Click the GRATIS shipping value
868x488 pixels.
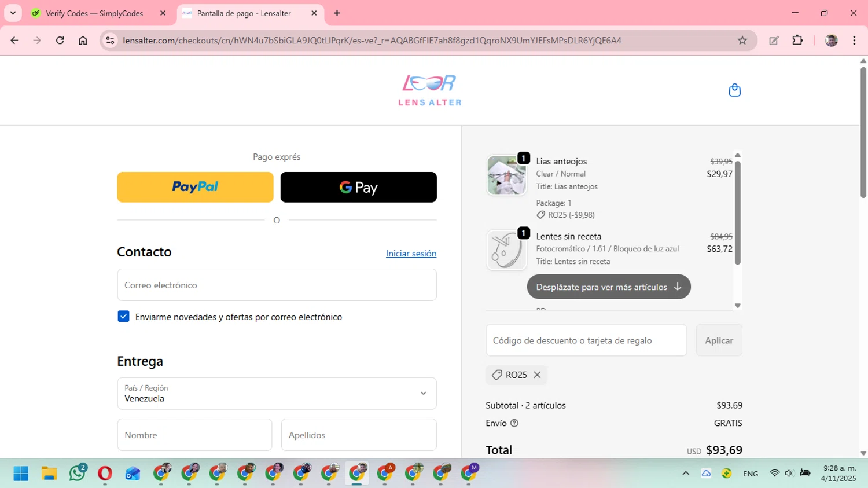coord(728,423)
